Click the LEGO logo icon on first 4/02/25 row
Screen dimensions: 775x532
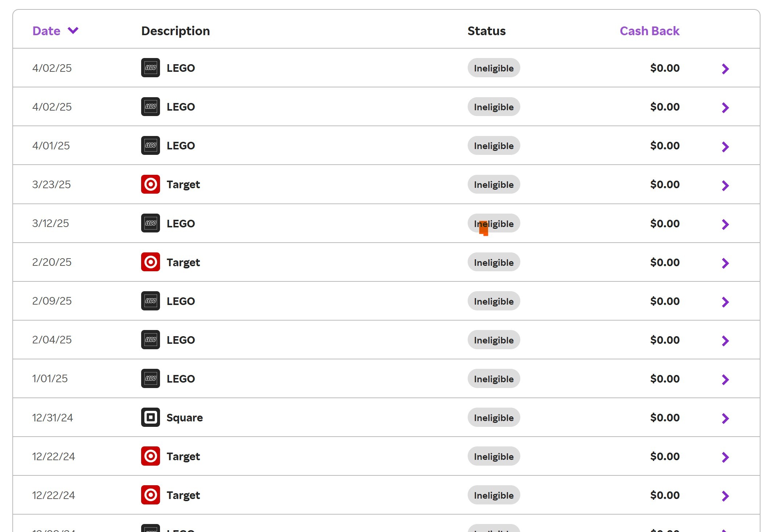pyautogui.click(x=150, y=68)
